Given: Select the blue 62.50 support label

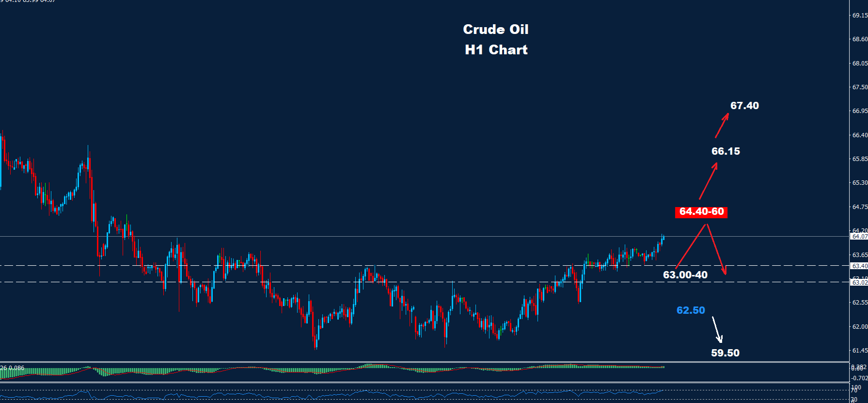Looking at the screenshot, I should [x=691, y=310].
